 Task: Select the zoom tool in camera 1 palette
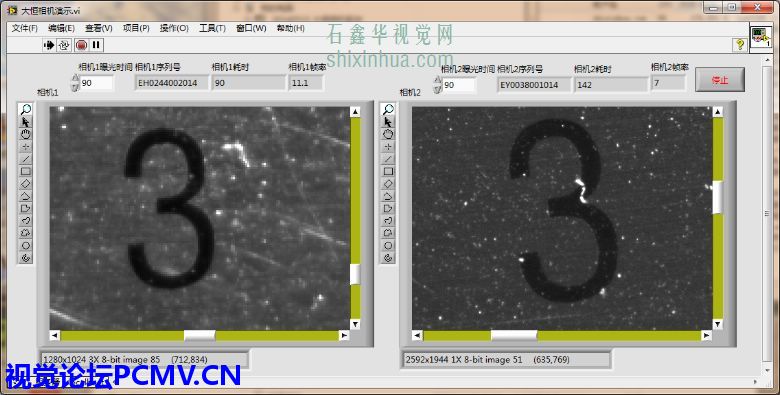pyautogui.click(x=25, y=109)
